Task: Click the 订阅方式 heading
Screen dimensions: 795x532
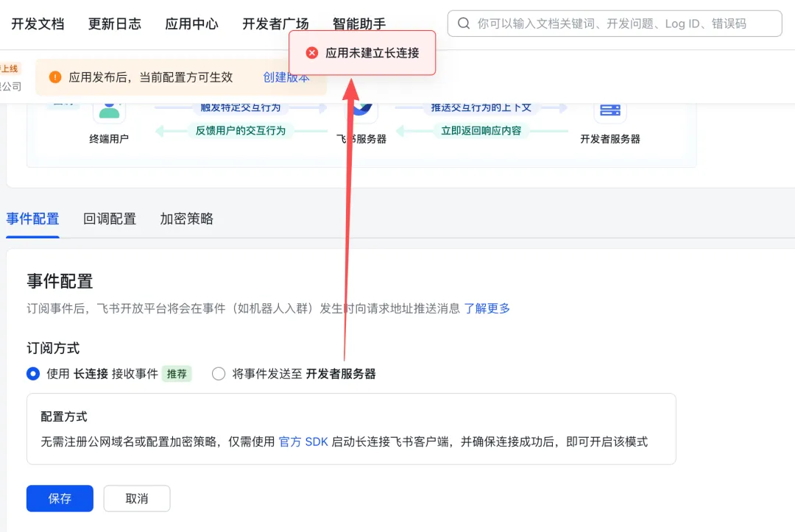Action: (x=53, y=348)
